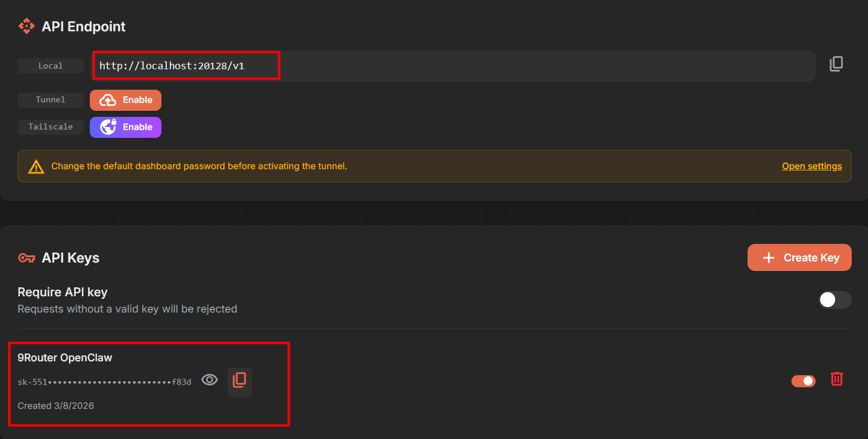Click the API Endpoint logo icon

click(27, 26)
